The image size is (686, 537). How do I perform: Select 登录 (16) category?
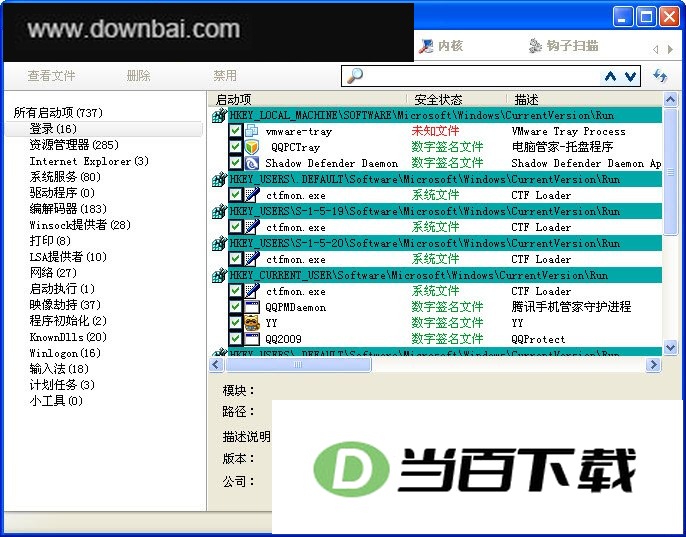point(52,129)
